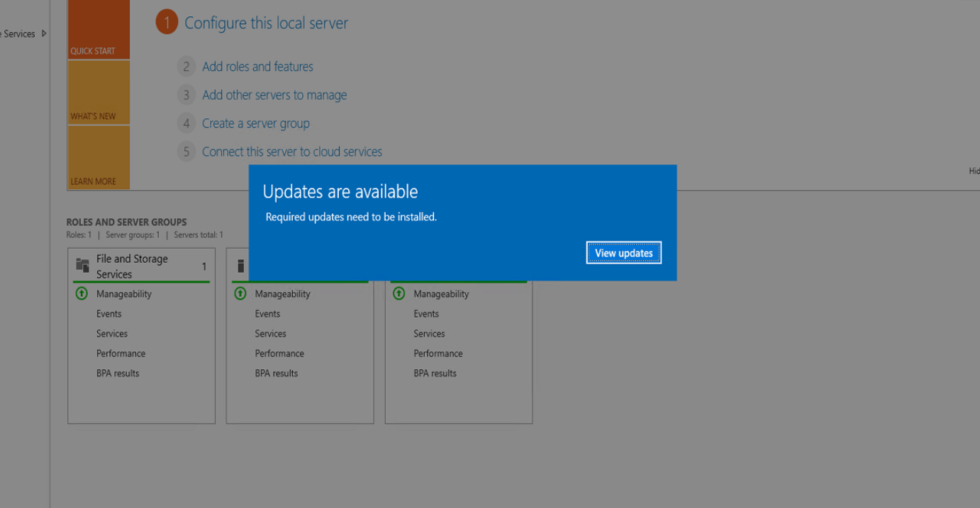980x508 pixels.
Task: Click Hide to collapse the welcome tile
Action: [974, 170]
